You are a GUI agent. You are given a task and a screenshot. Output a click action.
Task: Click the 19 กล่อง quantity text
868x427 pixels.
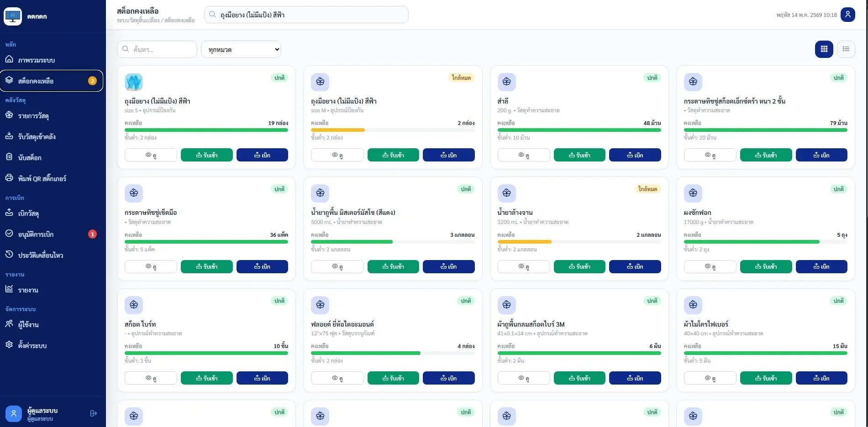(x=278, y=123)
